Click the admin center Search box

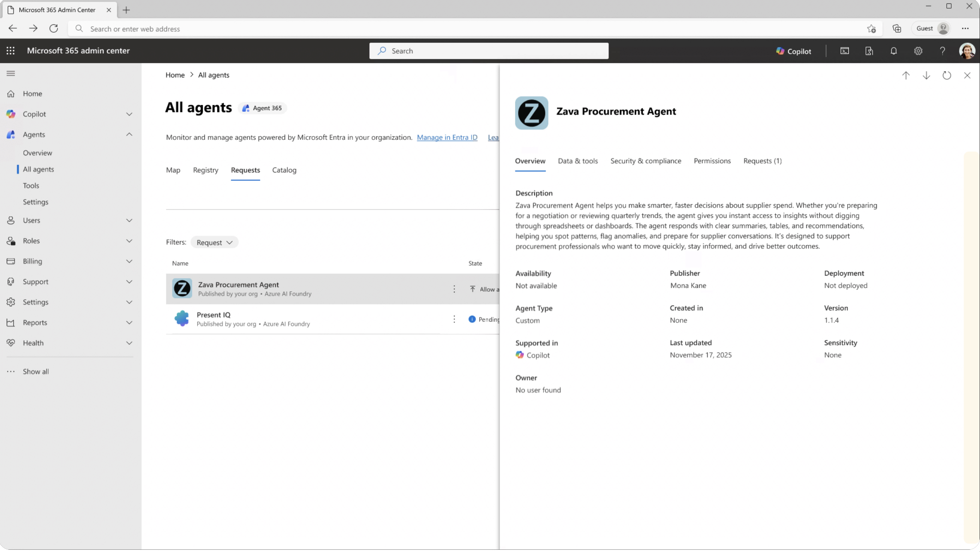[x=489, y=51]
